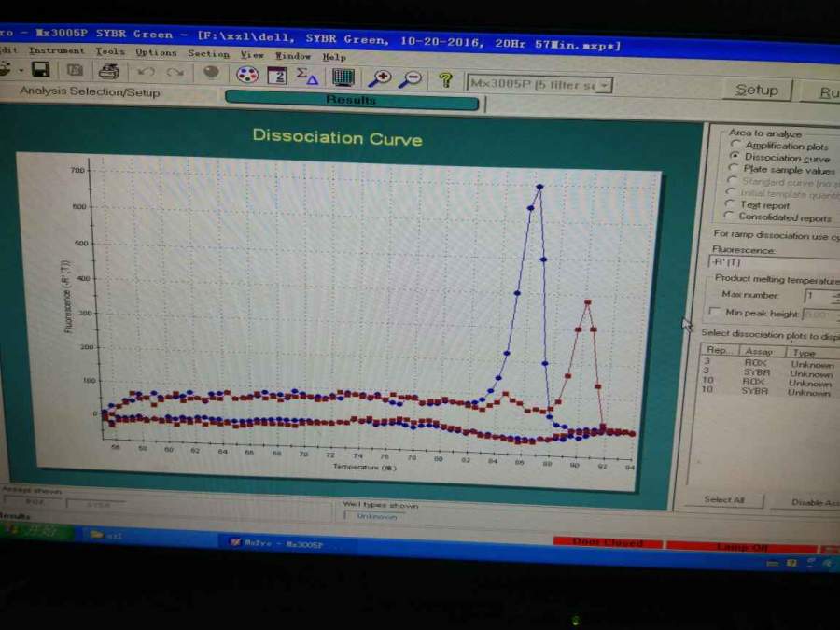Click the Max number input field
The image size is (840, 630).
pos(818,296)
